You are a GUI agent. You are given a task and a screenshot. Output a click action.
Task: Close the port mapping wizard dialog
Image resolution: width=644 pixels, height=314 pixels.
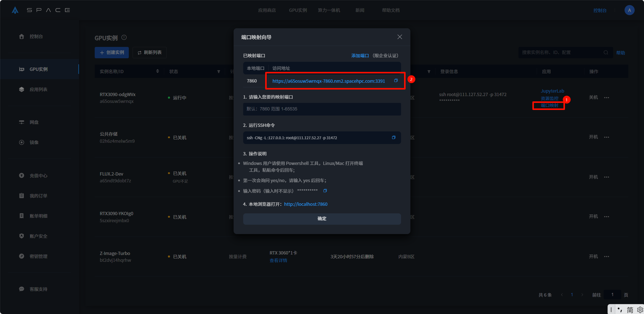tap(400, 37)
